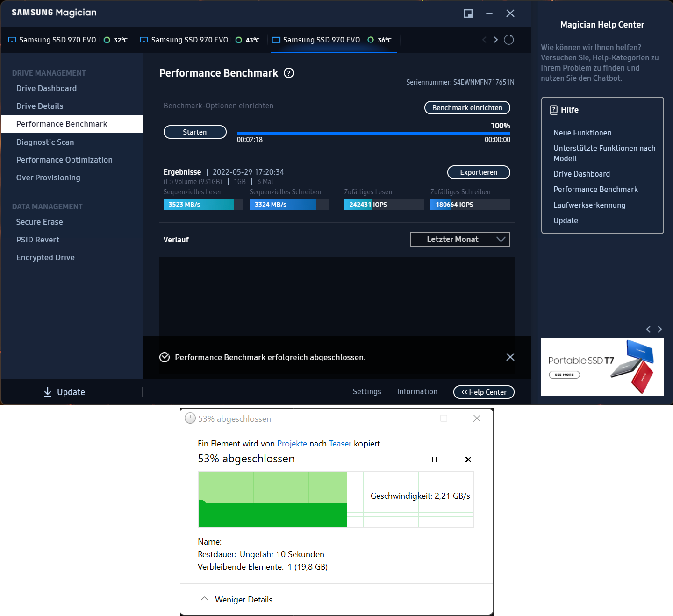The height and width of the screenshot is (616, 673).
Task: Pause the file copy operation
Action: 435,460
